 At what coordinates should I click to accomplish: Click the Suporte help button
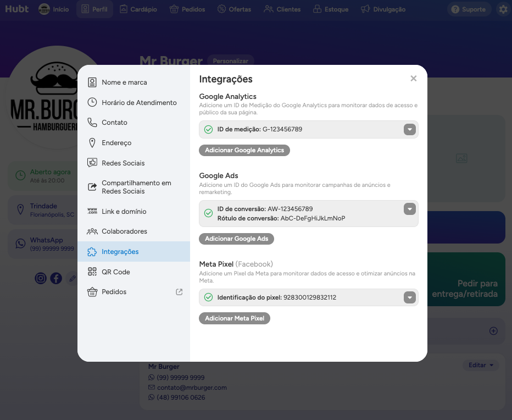[469, 9]
